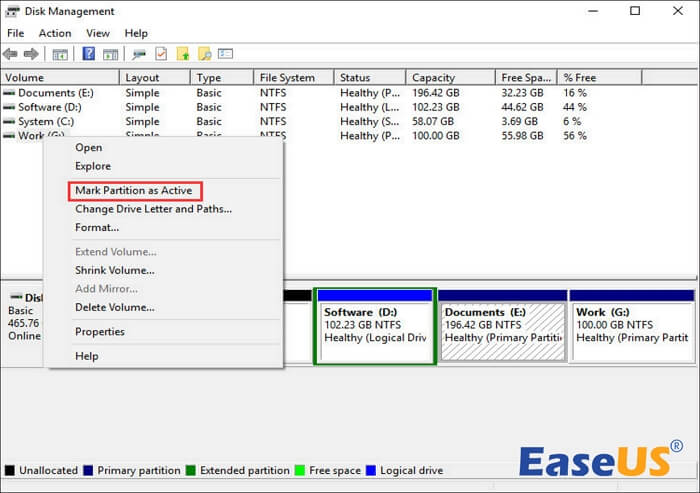
Task: Click the Show/Hide Action Pane icon
Action: pos(111,53)
